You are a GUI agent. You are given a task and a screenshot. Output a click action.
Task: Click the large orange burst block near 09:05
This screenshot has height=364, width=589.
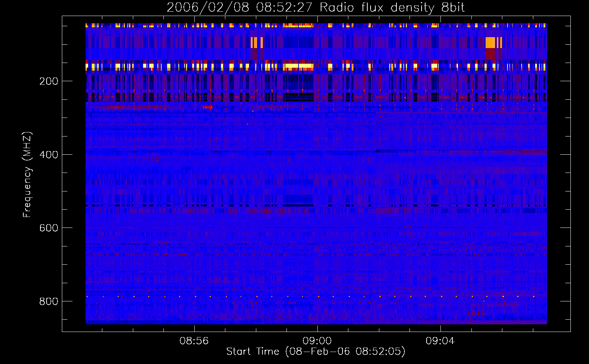(490, 43)
